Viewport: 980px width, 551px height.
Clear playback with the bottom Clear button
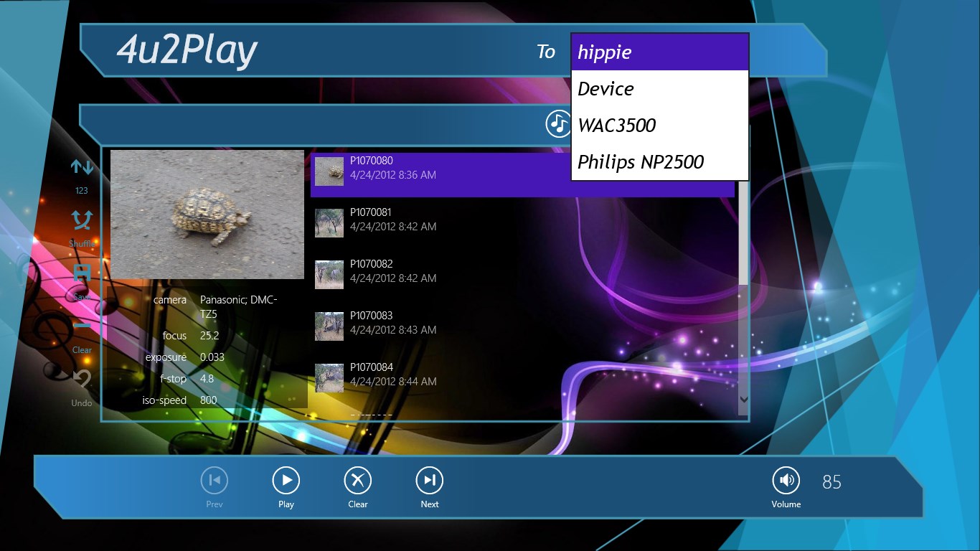357,480
